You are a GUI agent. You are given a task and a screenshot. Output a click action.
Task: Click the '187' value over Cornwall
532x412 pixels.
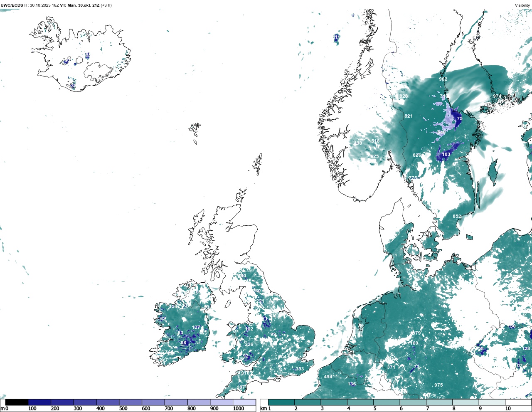(241, 387)
